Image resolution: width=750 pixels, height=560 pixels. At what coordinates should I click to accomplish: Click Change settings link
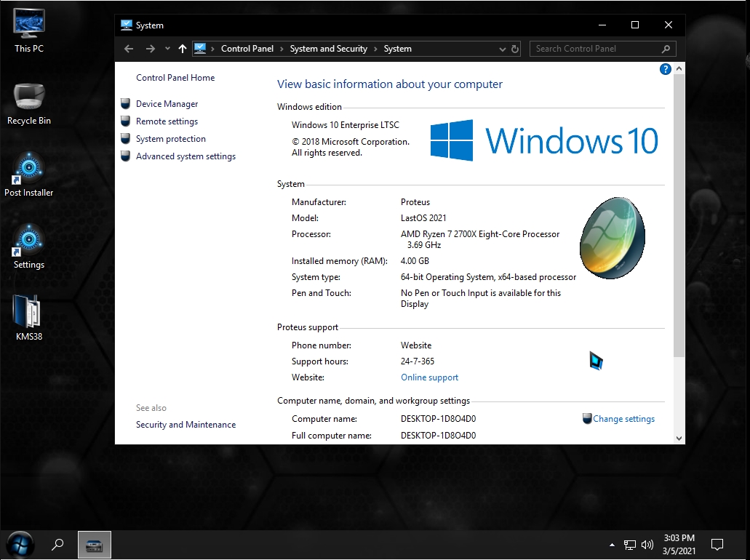(x=623, y=419)
